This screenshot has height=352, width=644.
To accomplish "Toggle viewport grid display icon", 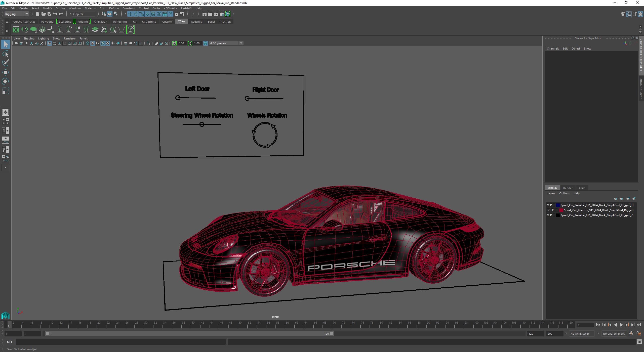I will 50,43.
